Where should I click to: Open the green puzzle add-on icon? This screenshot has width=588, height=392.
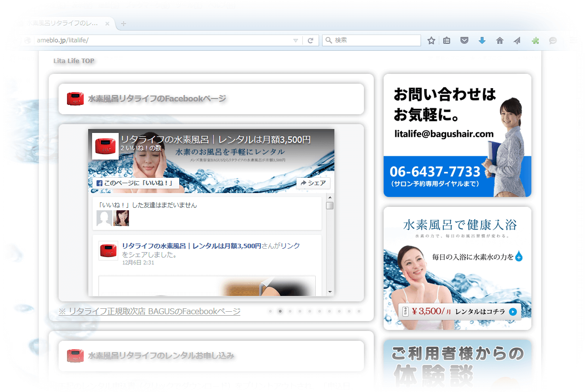tap(535, 40)
